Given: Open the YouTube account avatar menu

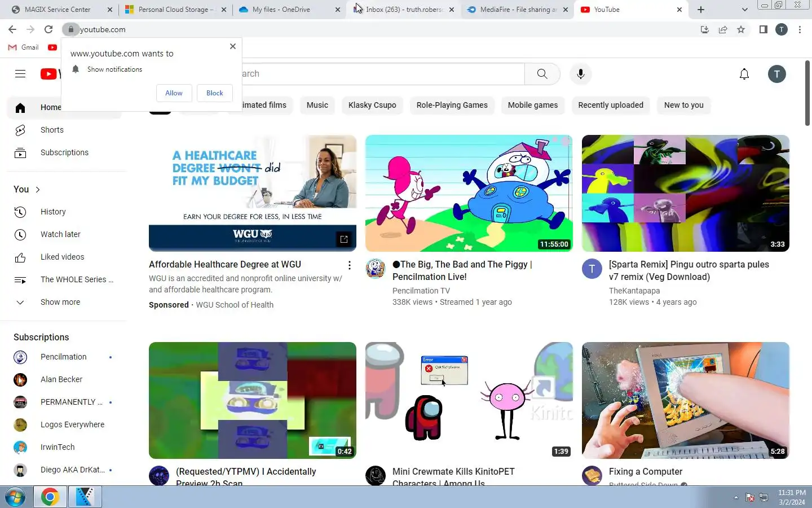Looking at the screenshot, I should pos(776,74).
